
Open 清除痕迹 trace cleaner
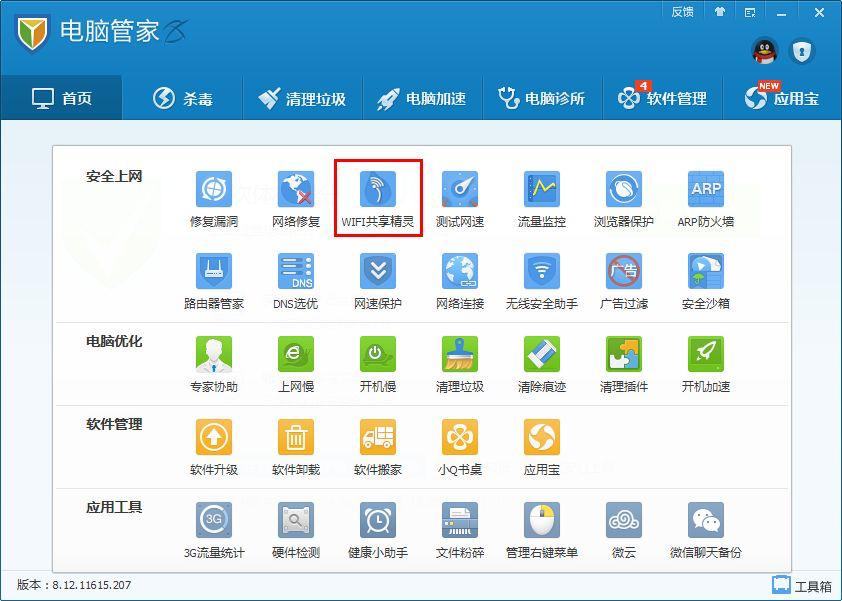tap(542, 364)
